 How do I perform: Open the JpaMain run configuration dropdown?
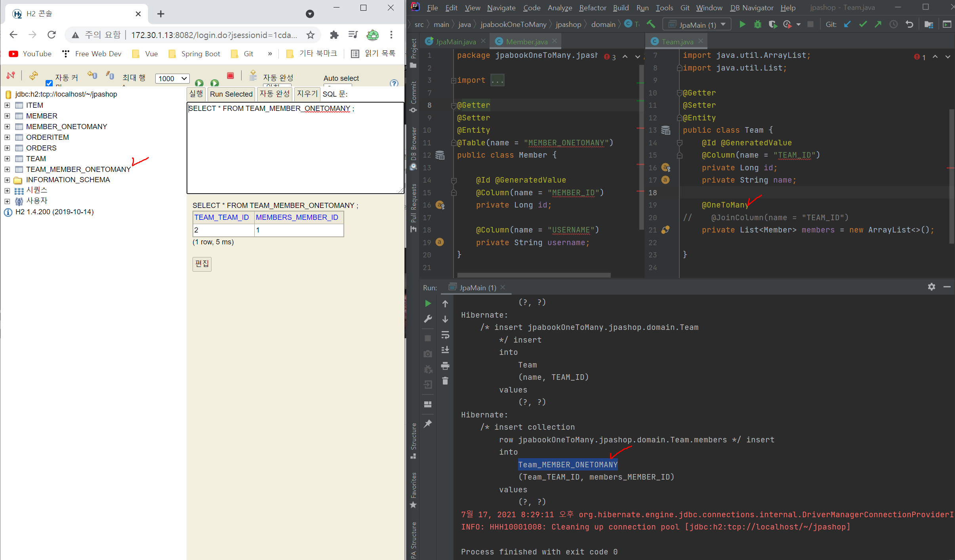pos(698,25)
